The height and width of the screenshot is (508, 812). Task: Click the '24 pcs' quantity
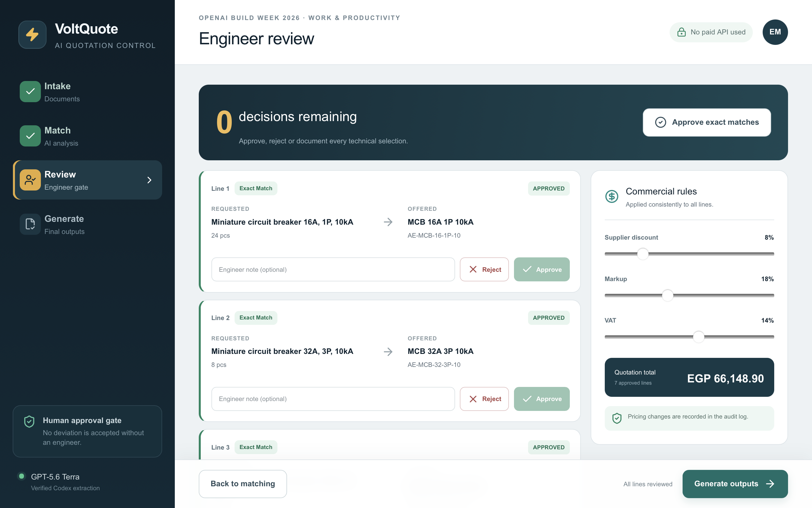coord(220,236)
